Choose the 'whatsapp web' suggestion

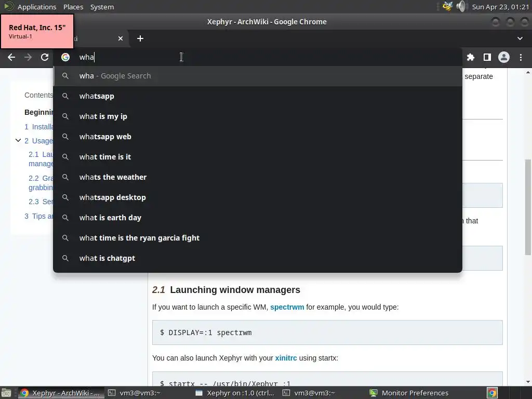point(258,137)
